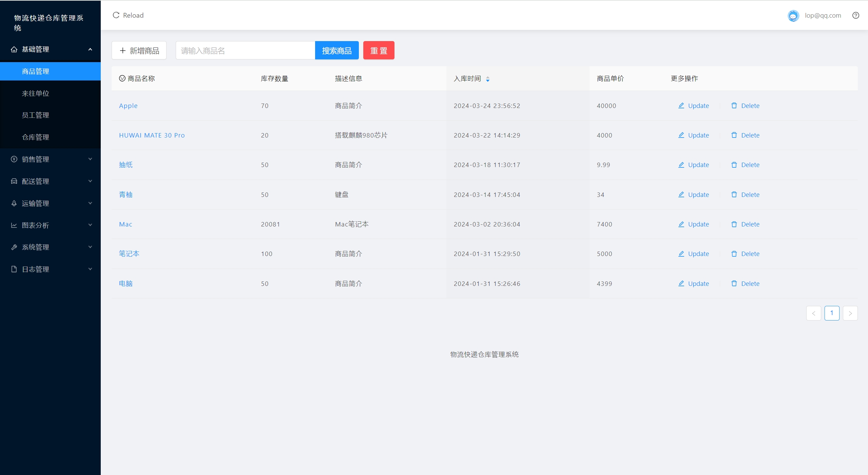
Task: Click the 新增商品 add button
Action: 139,51
